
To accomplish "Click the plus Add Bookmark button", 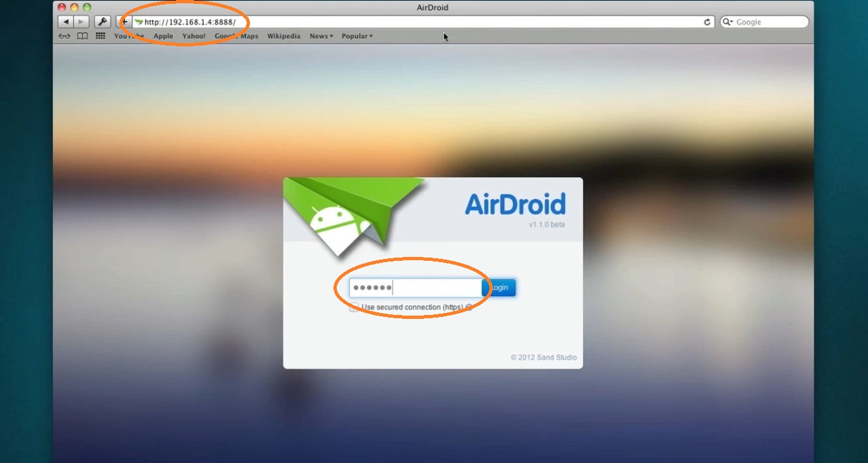I will (x=125, y=22).
